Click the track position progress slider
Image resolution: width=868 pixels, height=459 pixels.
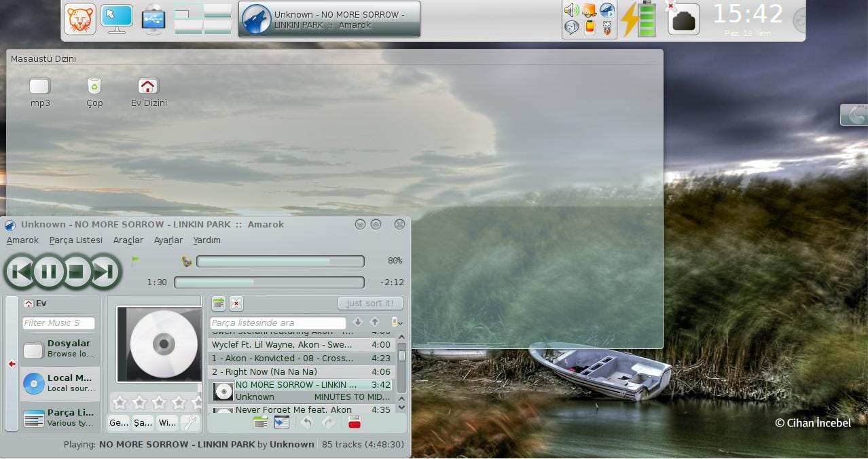pos(269,282)
